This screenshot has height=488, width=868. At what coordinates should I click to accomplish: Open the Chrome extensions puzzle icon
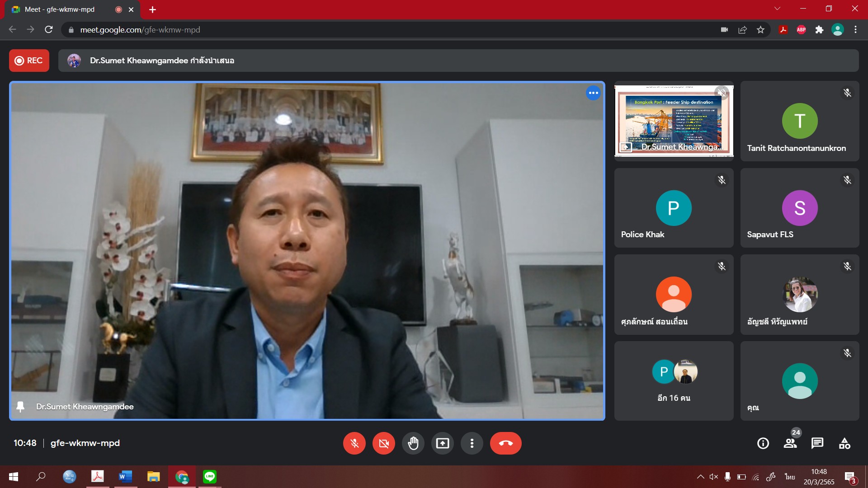tap(819, 30)
